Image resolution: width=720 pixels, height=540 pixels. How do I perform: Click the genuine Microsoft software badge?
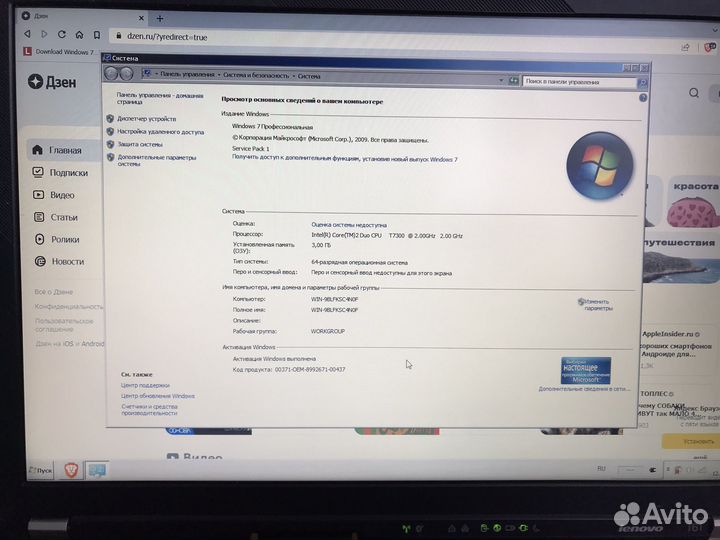tap(586, 371)
